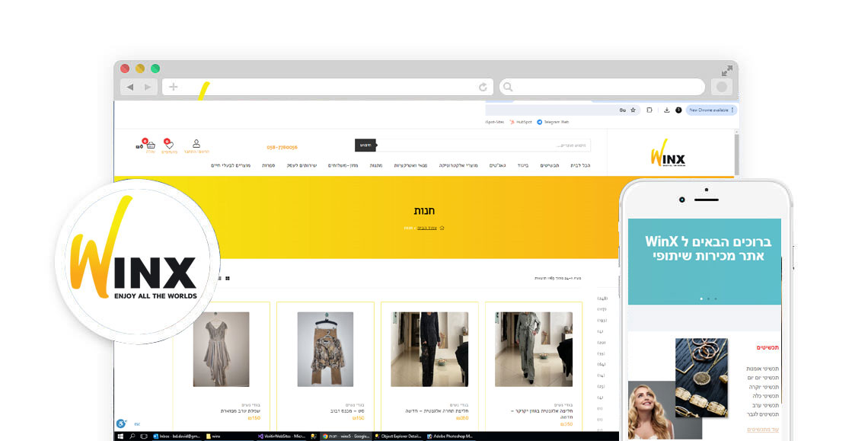Open the shopping basket icon
The width and height of the screenshot is (868, 441).
[150, 145]
